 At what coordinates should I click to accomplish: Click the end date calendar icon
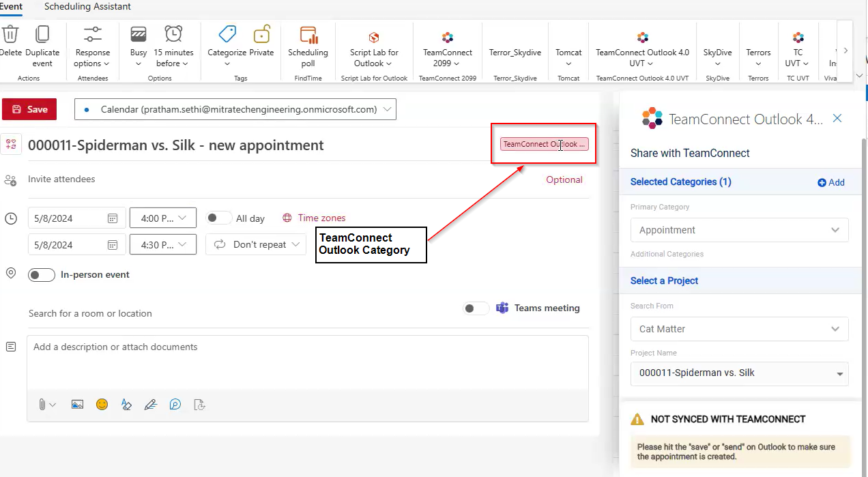[113, 244]
